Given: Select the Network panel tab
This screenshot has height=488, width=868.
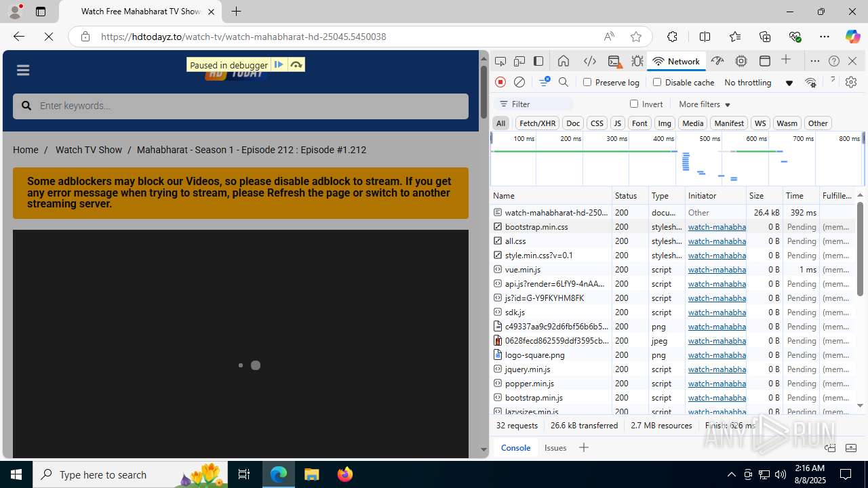Looking at the screenshot, I should (x=676, y=61).
